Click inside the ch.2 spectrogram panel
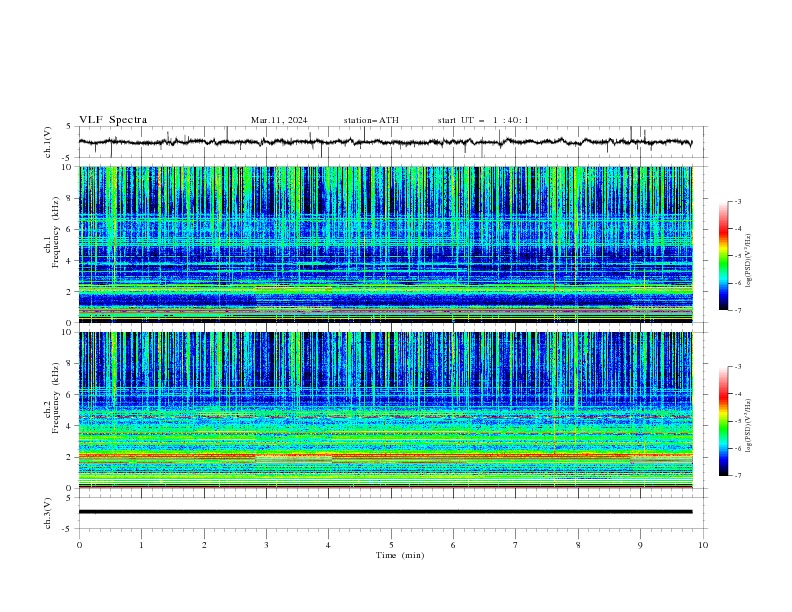The height and width of the screenshot is (612, 792). point(385,410)
